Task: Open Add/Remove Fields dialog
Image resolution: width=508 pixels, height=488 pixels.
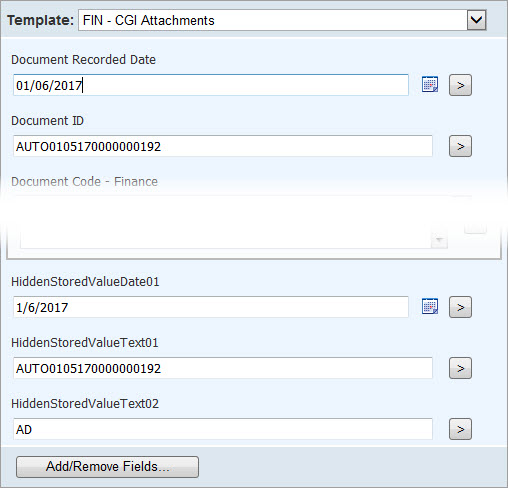Action: point(107,467)
